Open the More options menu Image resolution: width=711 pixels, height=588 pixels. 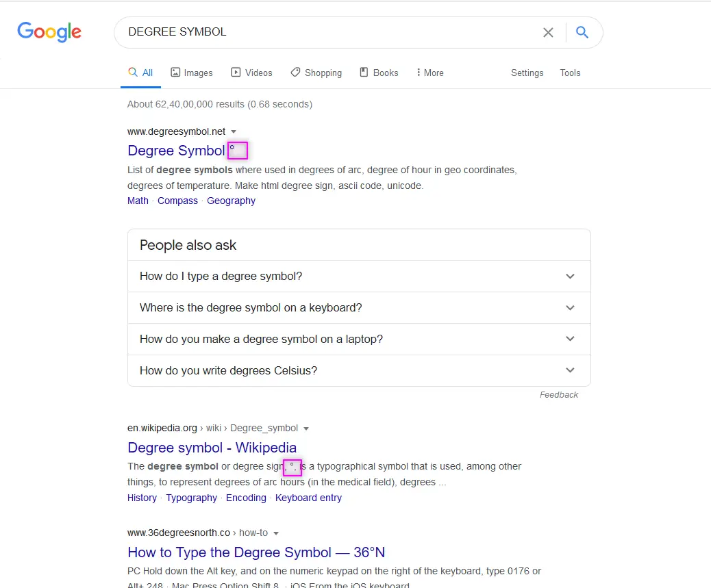point(430,73)
